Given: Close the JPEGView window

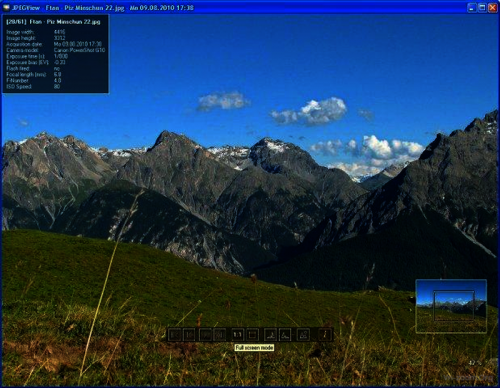Looking at the screenshot, I should point(492,8).
